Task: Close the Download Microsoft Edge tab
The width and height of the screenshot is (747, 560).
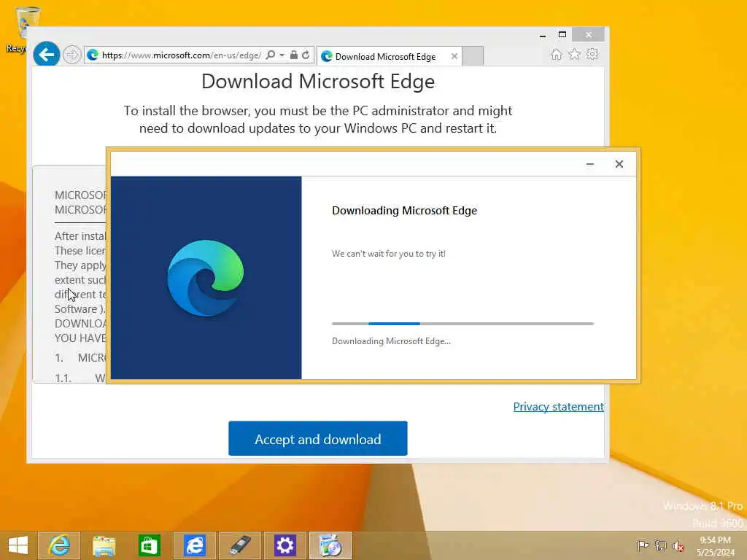Action: pos(454,56)
